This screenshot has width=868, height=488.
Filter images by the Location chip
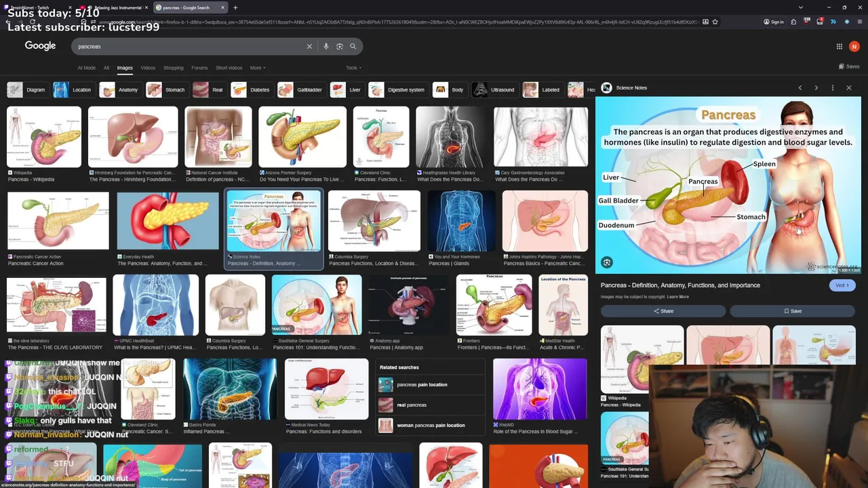(73, 89)
